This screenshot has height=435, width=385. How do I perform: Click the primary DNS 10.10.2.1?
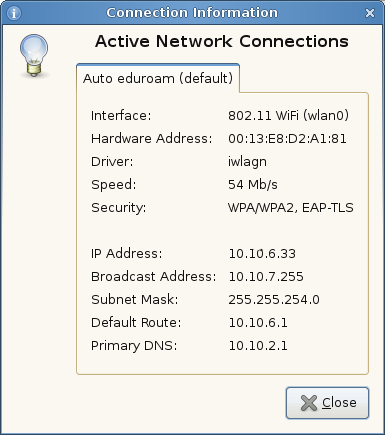[x=258, y=346]
